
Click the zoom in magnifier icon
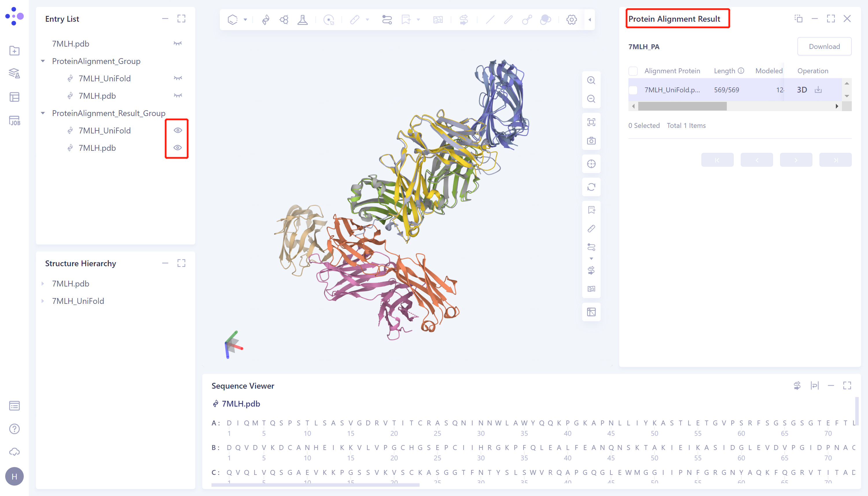point(591,80)
